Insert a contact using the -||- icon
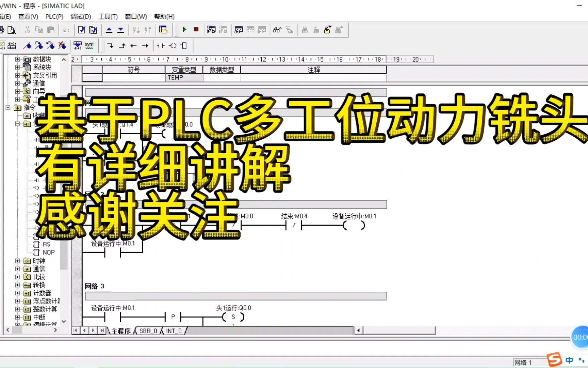588x368 pixels. click(161, 45)
